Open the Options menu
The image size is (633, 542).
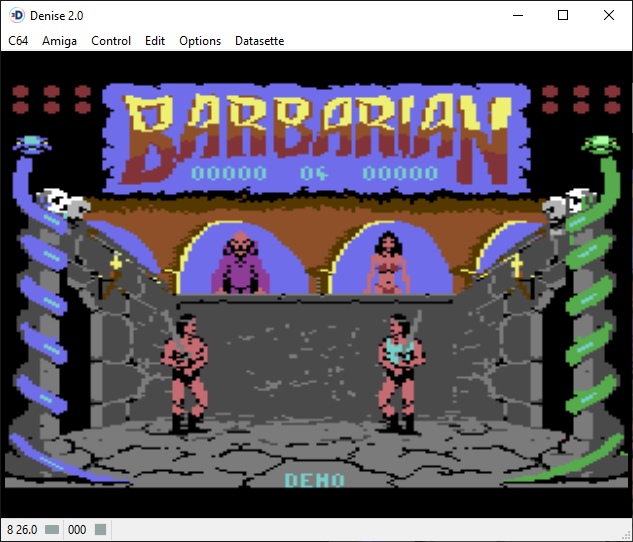pos(200,41)
